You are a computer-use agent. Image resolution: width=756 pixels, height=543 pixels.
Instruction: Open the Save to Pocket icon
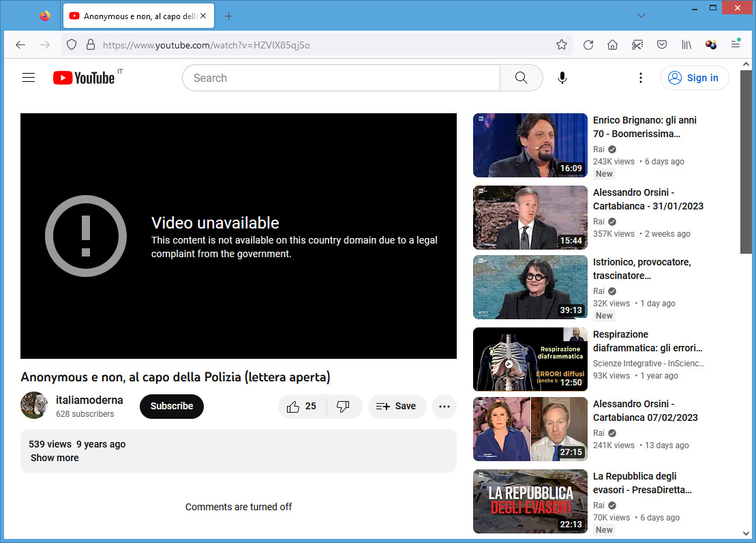click(x=661, y=45)
